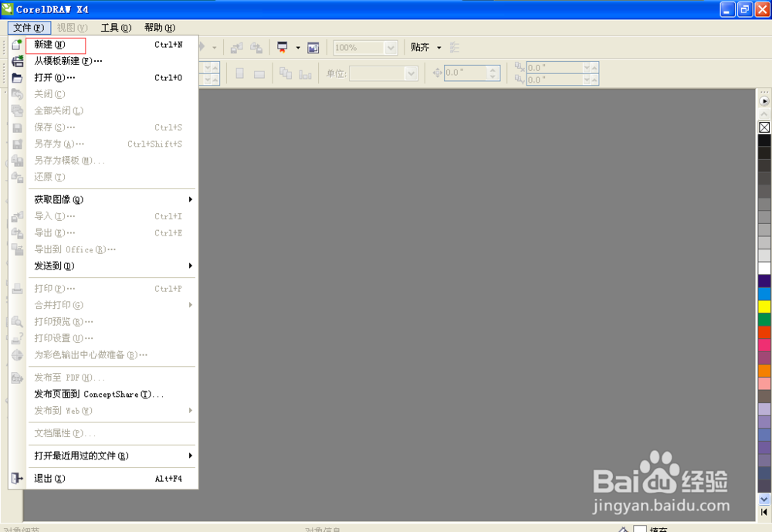
Task: Select the no-fill X swatch
Action: pyautogui.click(x=764, y=127)
